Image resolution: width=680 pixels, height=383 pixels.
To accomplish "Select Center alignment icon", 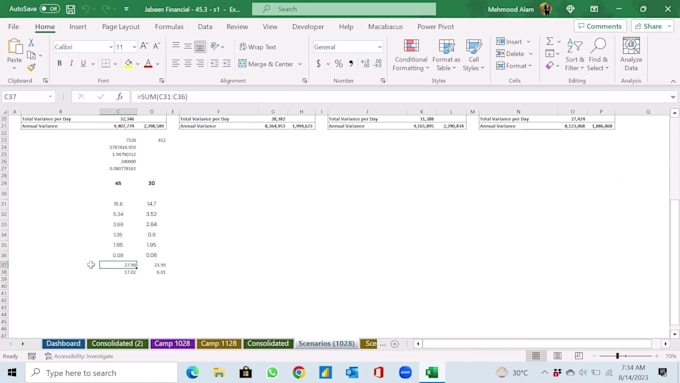I will 188,63.
